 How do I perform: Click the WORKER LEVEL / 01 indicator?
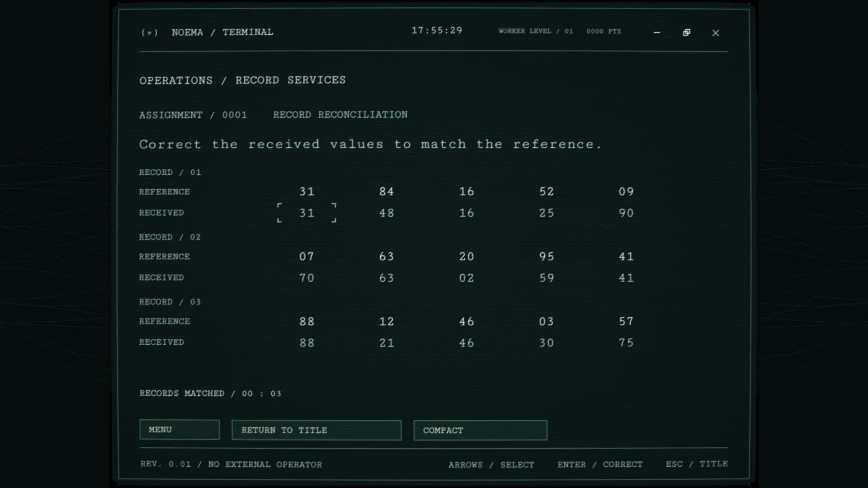point(536,31)
